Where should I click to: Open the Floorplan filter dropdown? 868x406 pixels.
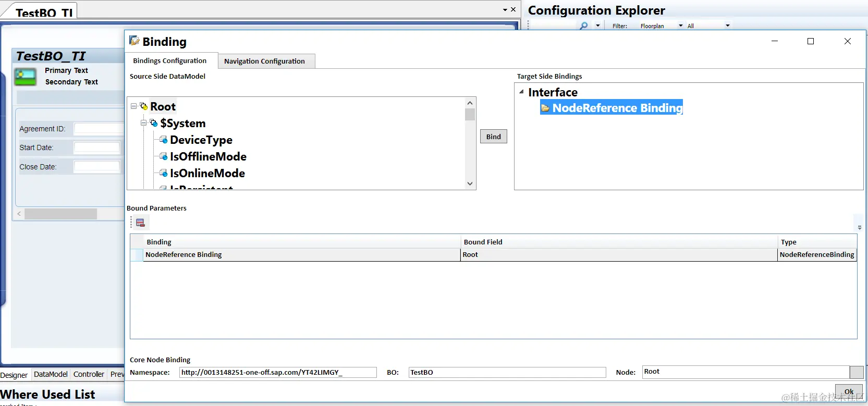[680, 26]
